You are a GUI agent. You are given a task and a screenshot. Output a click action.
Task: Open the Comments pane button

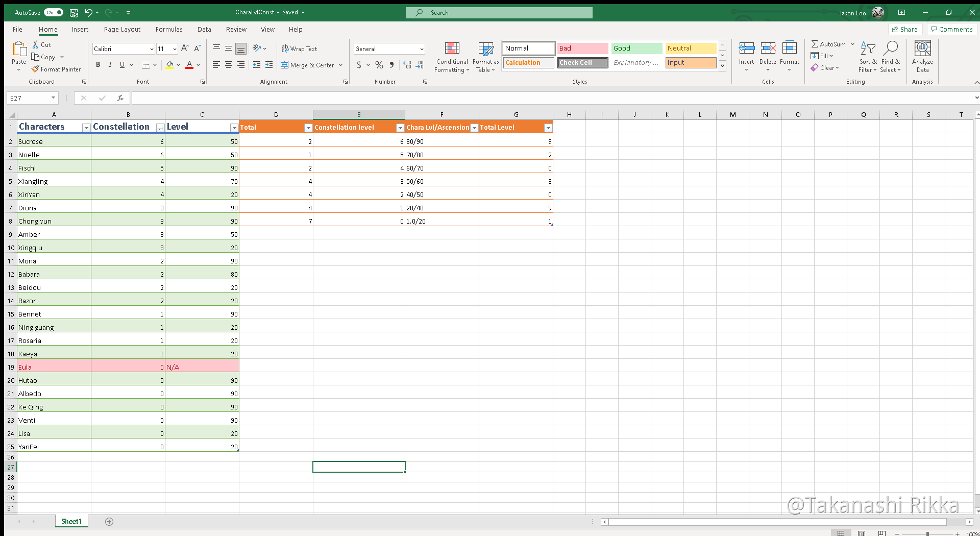[952, 29]
